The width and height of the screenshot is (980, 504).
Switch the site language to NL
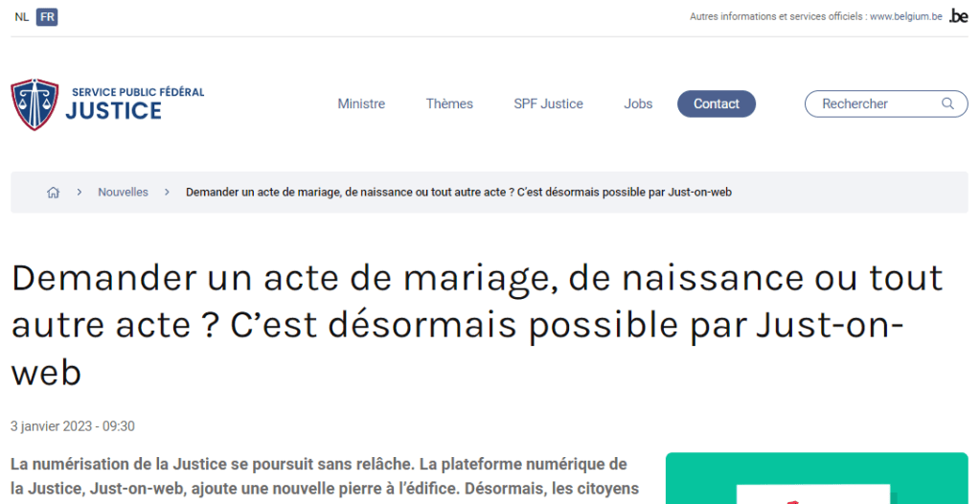21,17
